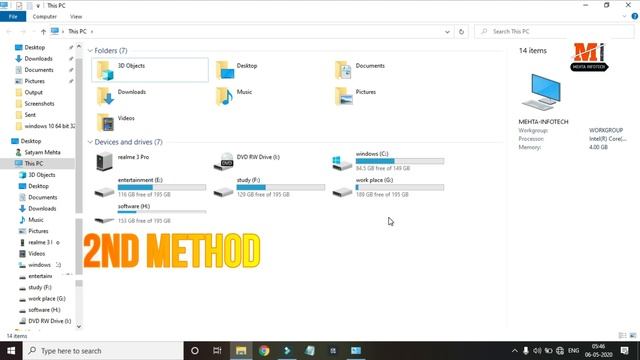The width and height of the screenshot is (640, 360).
Task: Select Output folder in sidebar
Action: tap(33, 92)
